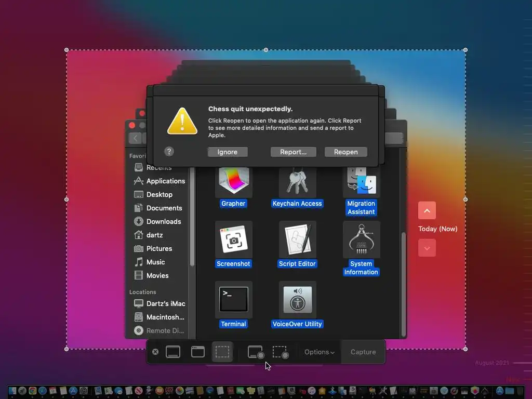Click the Finder sidebar scrollbar

tap(192, 217)
